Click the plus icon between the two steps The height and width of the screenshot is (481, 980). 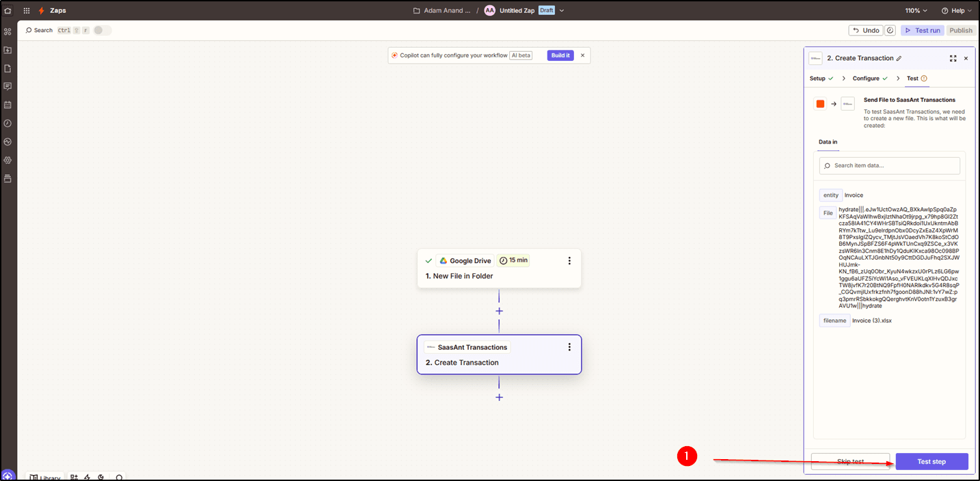pos(499,311)
